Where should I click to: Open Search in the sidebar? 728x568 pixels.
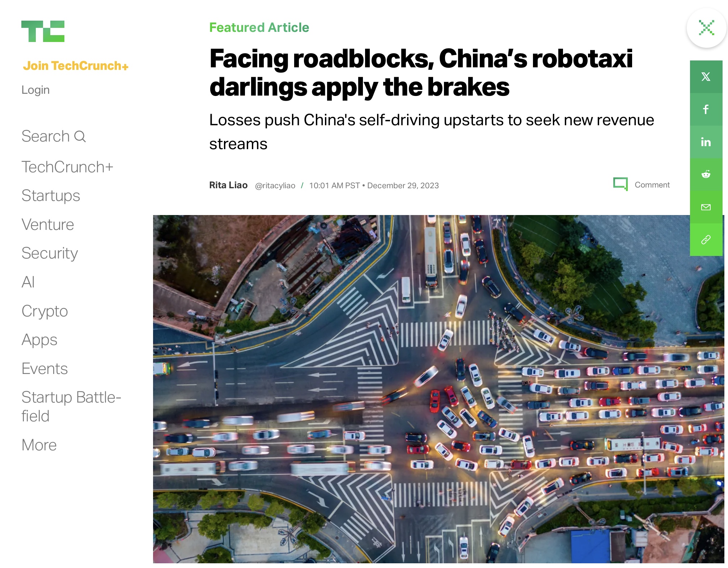tap(54, 136)
